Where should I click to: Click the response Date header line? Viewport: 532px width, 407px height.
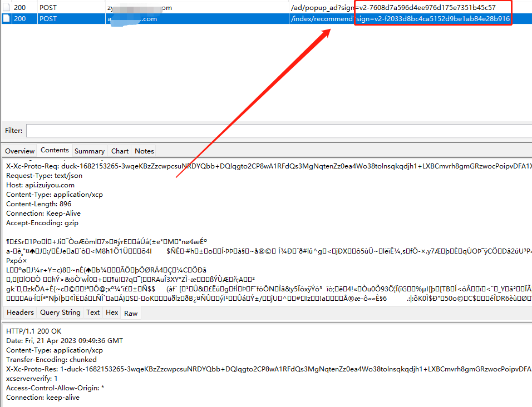65,341
